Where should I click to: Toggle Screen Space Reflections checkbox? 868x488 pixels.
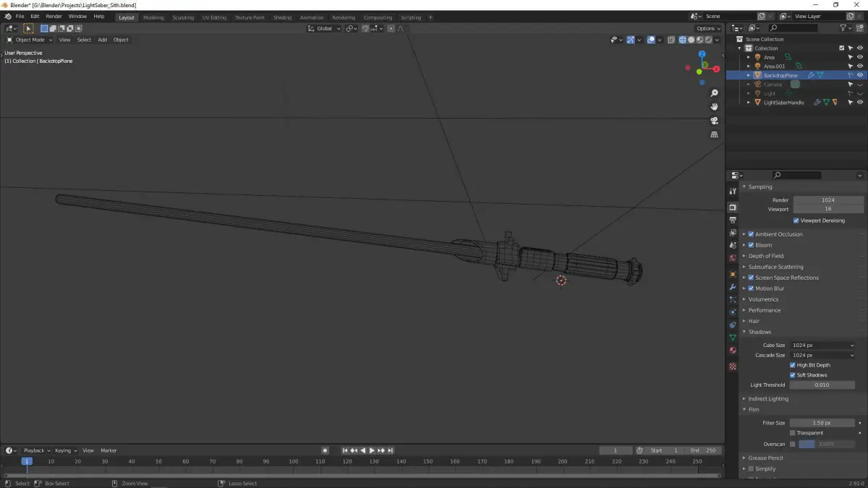751,278
